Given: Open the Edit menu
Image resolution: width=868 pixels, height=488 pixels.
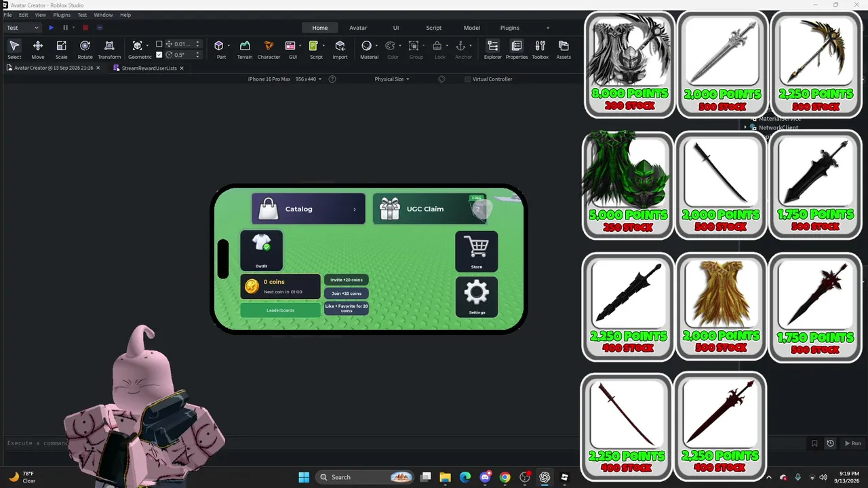Looking at the screenshot, I should tap(24, 15).
